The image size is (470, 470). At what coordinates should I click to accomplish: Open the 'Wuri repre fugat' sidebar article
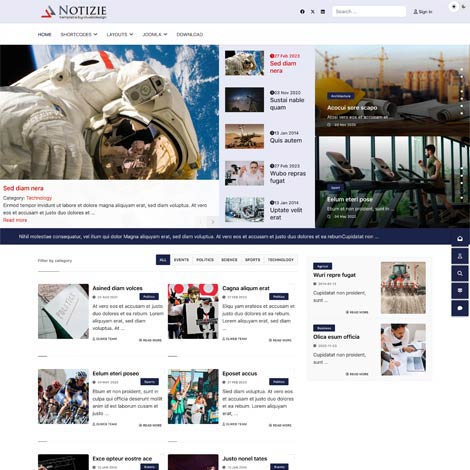point(334,275)
